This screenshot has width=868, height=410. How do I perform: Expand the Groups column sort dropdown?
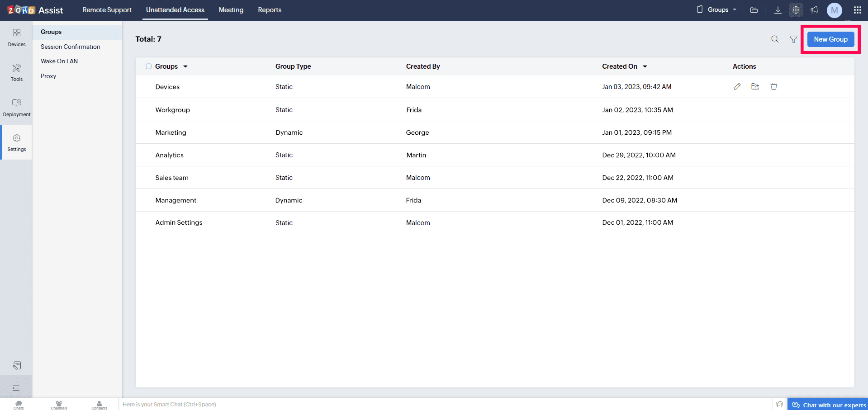(185, 66)
